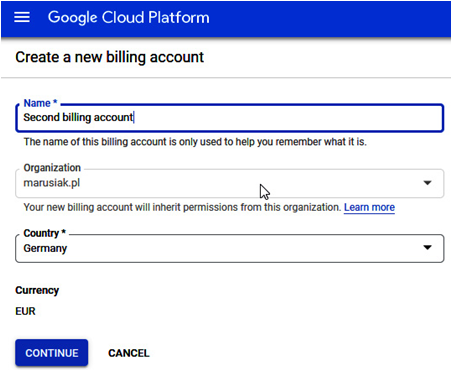Viewport: 453px width, 370px height.
Task: Click the EUR currency value
Action: tap(25, 311)
